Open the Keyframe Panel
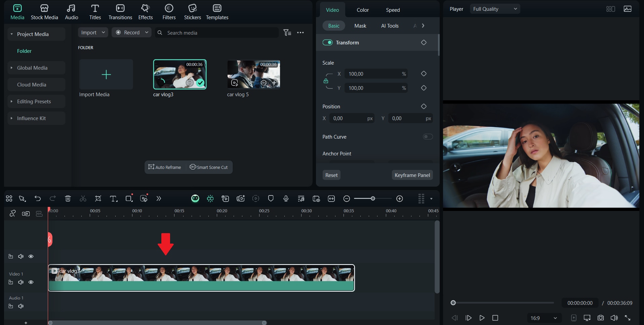Viewport: 644px width, 325px height. click(x=412, y=175)
